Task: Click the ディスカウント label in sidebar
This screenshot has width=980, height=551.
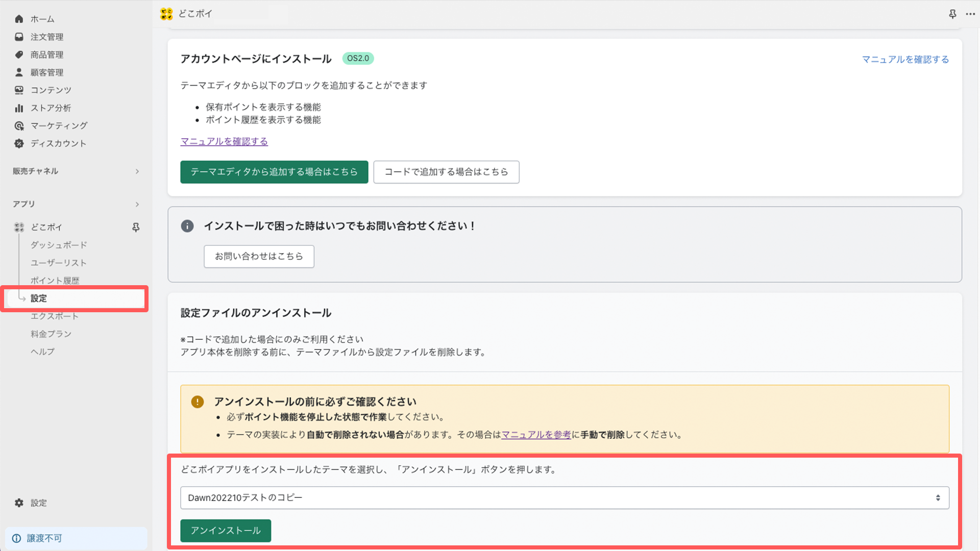Action: click(58, 143)
